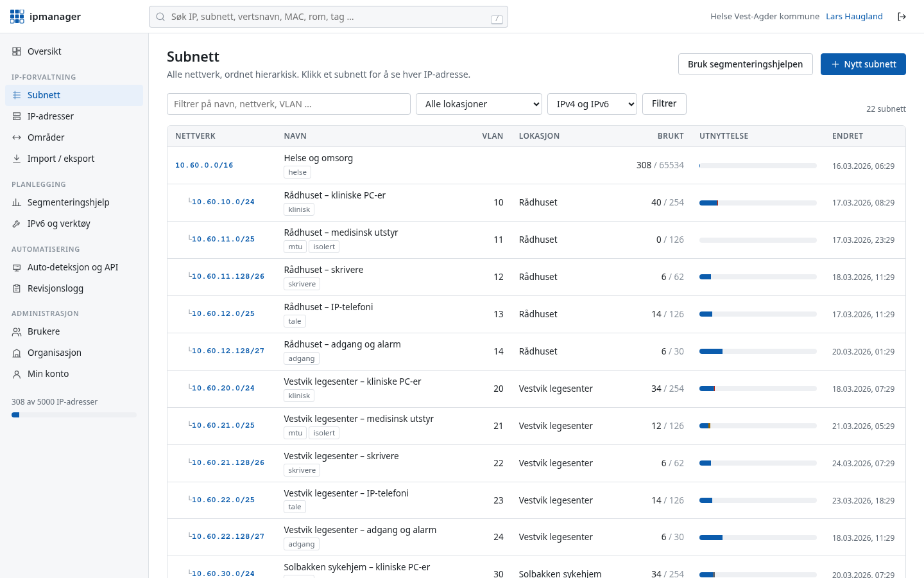Click the search magnifier icon
The height and width of the screenshot is (578, 924).
coord(160,17)
